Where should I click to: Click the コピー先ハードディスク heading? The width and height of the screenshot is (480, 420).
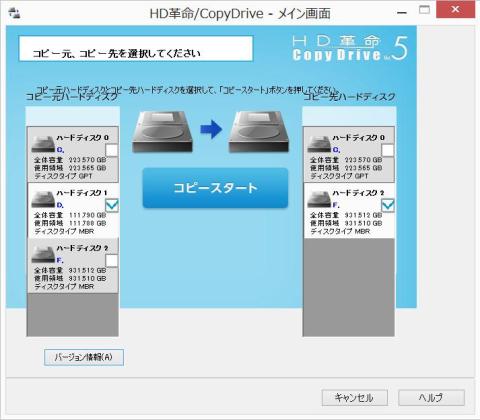(349, 97)
